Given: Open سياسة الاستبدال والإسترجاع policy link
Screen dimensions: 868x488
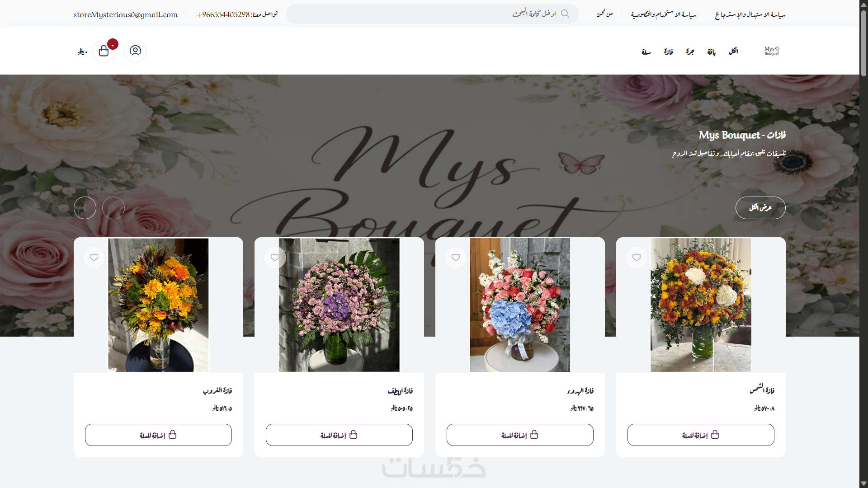Looking at the screenshot, I should (x=750, y=14).
